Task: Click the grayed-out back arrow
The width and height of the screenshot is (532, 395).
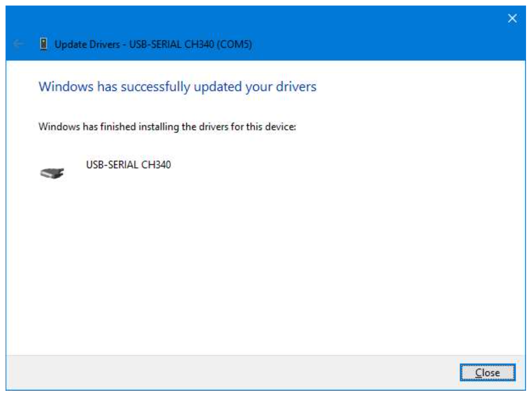Action: tap(18, 44)
